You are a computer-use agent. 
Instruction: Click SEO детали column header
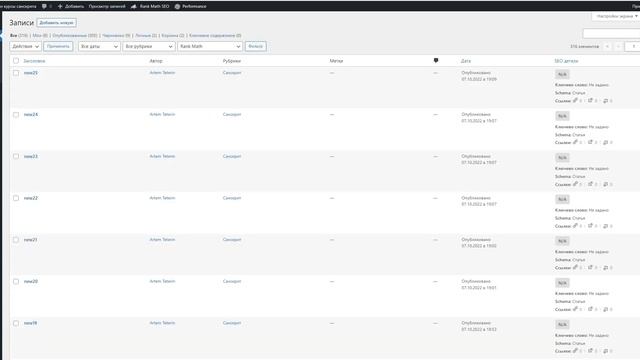[x=566, y=61]
